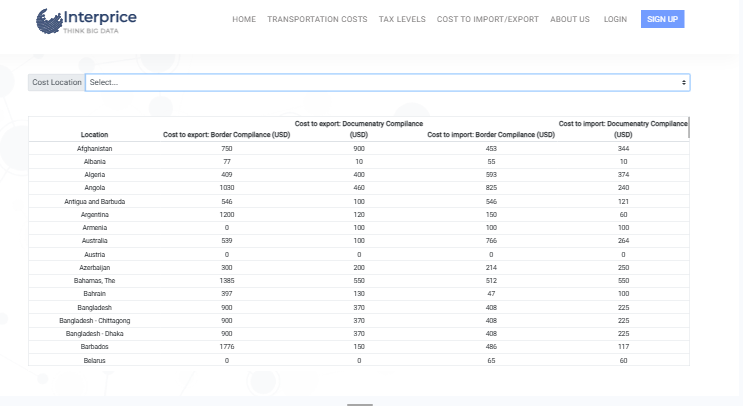This screenshot has width=743, height=406.
Task: Click Azerbaijan import border value 214
Action: tap(491, 268)
